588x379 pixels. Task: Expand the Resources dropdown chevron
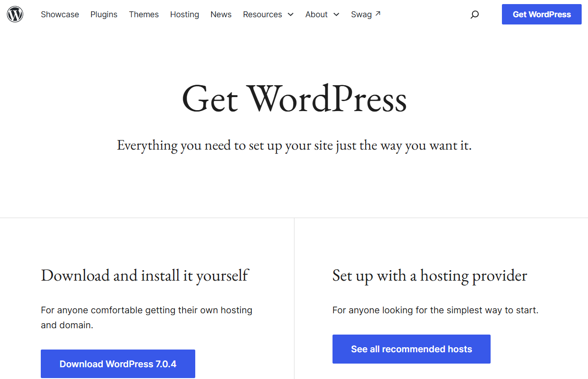pyautogui.click(x=290, y=15)
